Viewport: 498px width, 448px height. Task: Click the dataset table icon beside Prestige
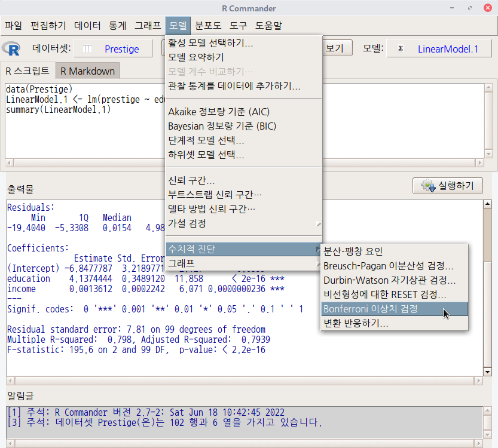coord(87,49)
